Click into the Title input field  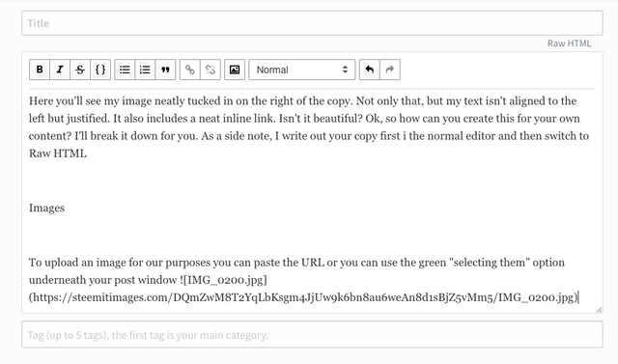(x=312, y=23)
